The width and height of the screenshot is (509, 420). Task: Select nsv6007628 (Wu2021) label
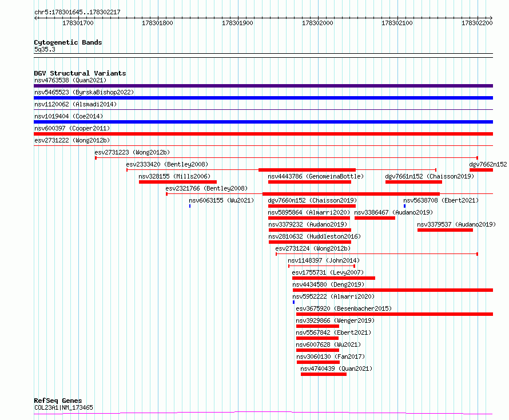[328, 344]
